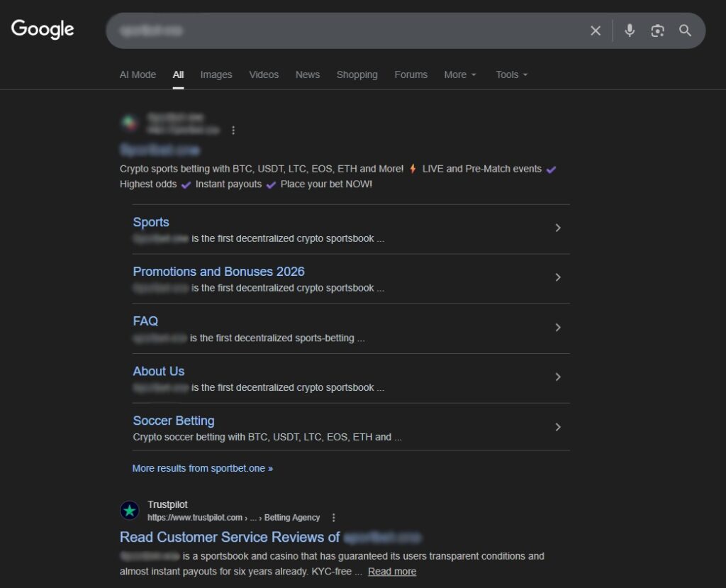Click the Google logo
Image resolution: width=726 pixels, height=588 pixels.
tap(43, 29)
